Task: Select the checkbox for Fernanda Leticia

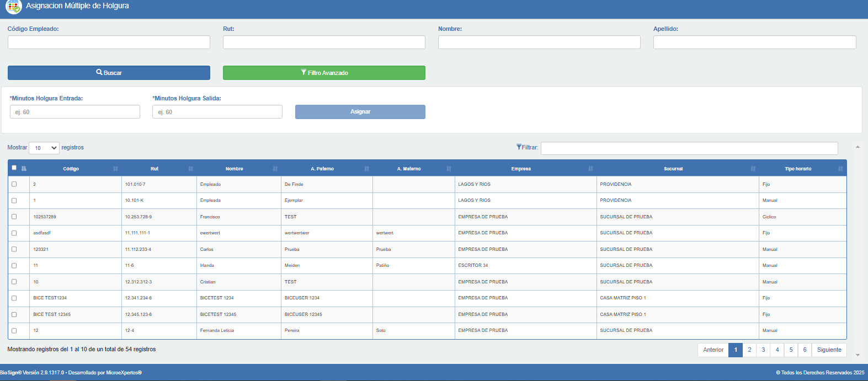Action: [14, 331]
